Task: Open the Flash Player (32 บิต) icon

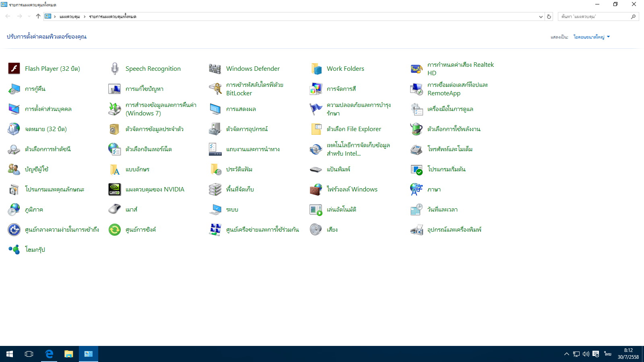Action: (x=14, y=69)
